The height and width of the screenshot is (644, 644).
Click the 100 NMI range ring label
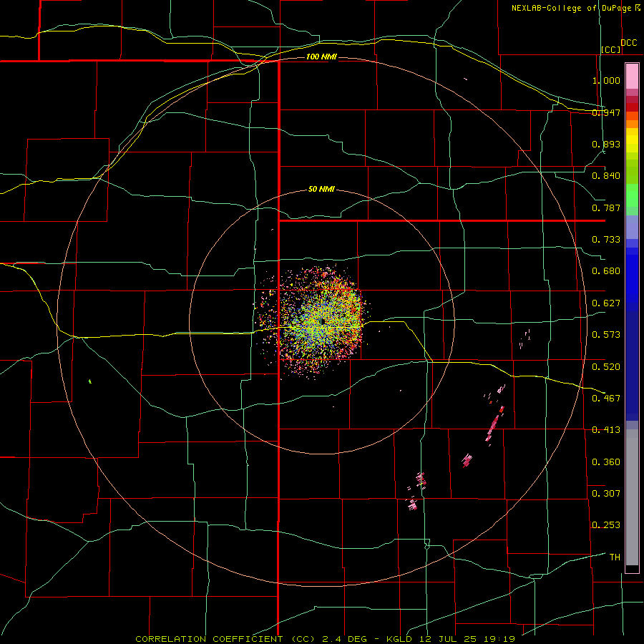[321, 57]
